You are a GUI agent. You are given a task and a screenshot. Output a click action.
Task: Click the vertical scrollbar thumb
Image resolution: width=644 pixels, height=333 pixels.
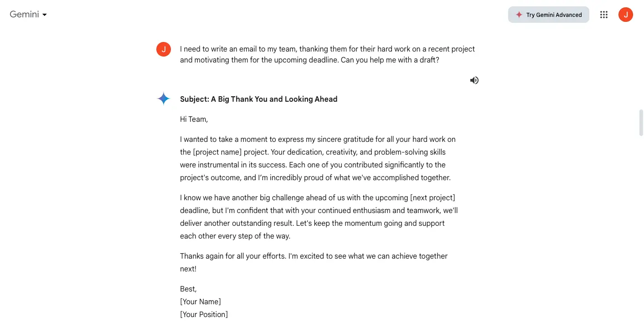641,122
